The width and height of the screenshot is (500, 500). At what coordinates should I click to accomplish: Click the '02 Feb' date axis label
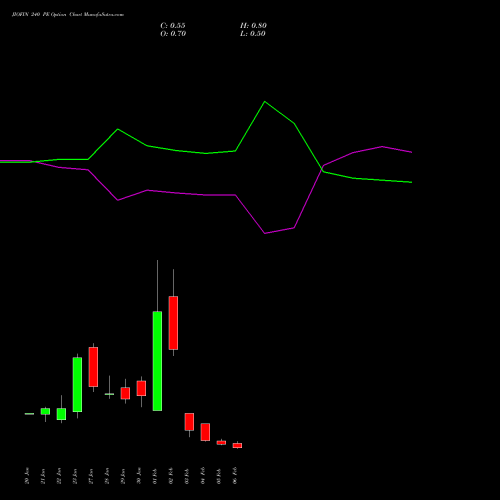pos(171,476)
